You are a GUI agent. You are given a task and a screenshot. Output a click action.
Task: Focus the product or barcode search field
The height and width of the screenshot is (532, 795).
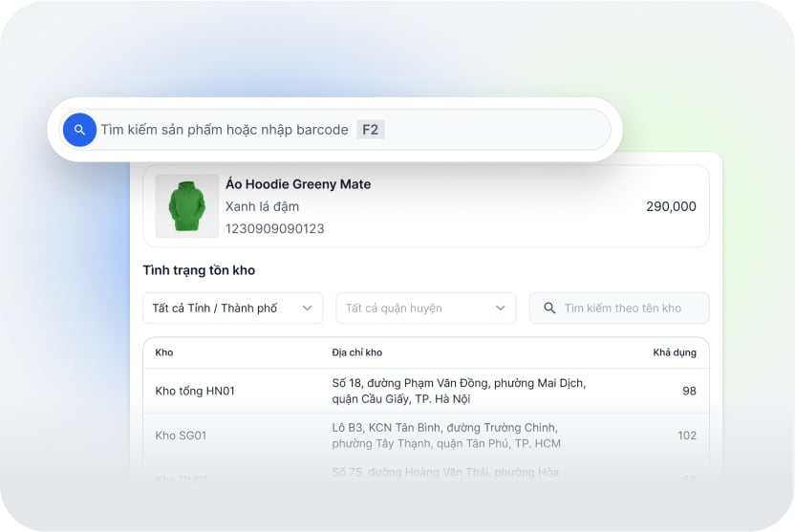pos(334,130)
